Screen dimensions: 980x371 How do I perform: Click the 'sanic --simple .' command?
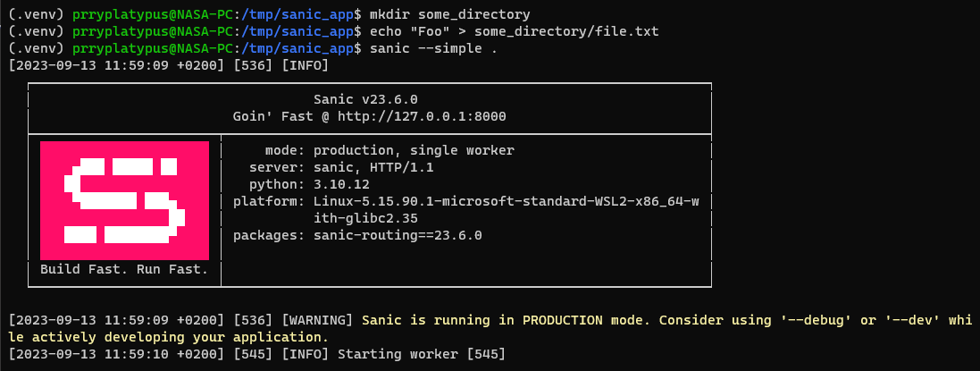(434, 48)
